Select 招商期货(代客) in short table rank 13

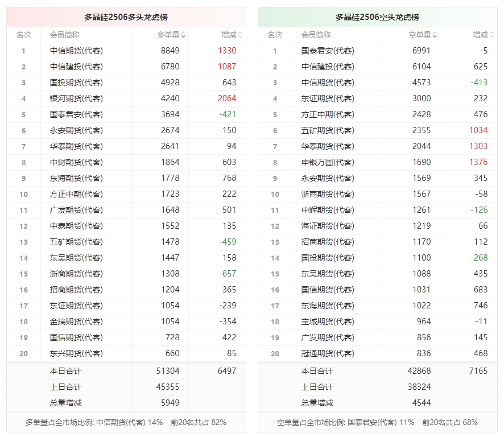click(328, 242)
